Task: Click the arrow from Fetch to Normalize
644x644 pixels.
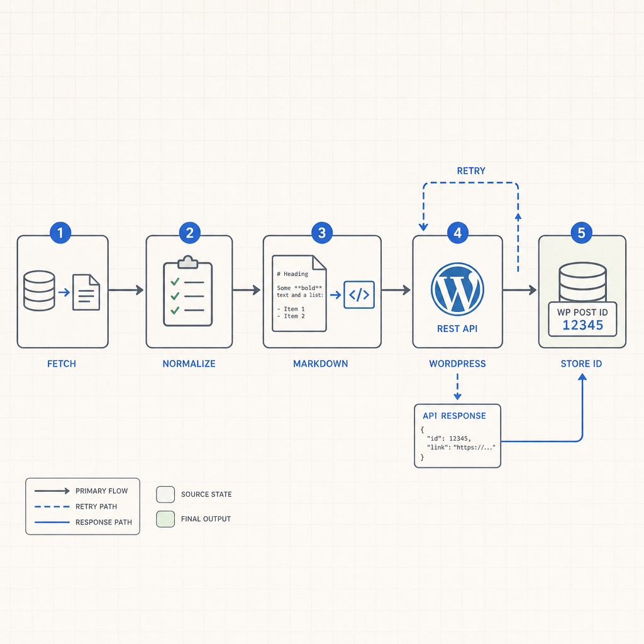Action: tap(126, 291)
